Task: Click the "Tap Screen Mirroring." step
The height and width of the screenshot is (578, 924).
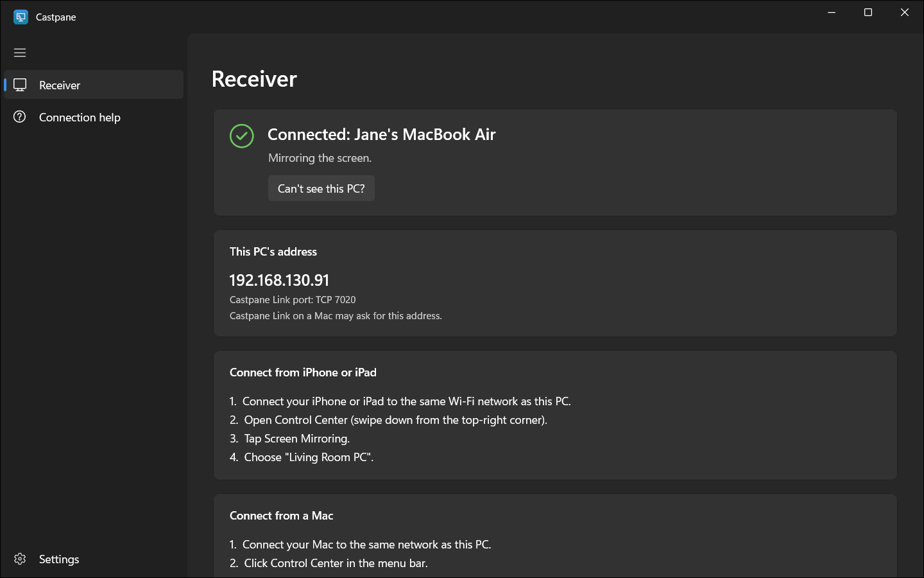Action: click(x=289, y=439)
